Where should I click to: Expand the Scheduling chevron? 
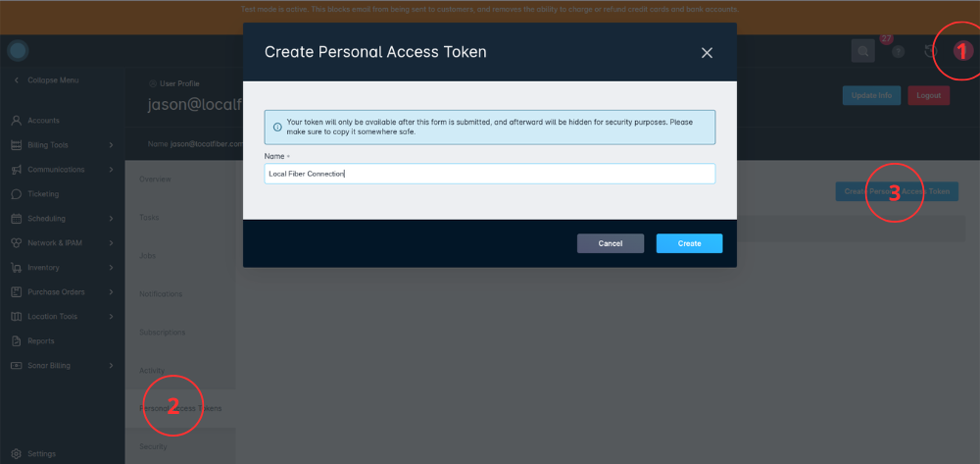(111, 219)
